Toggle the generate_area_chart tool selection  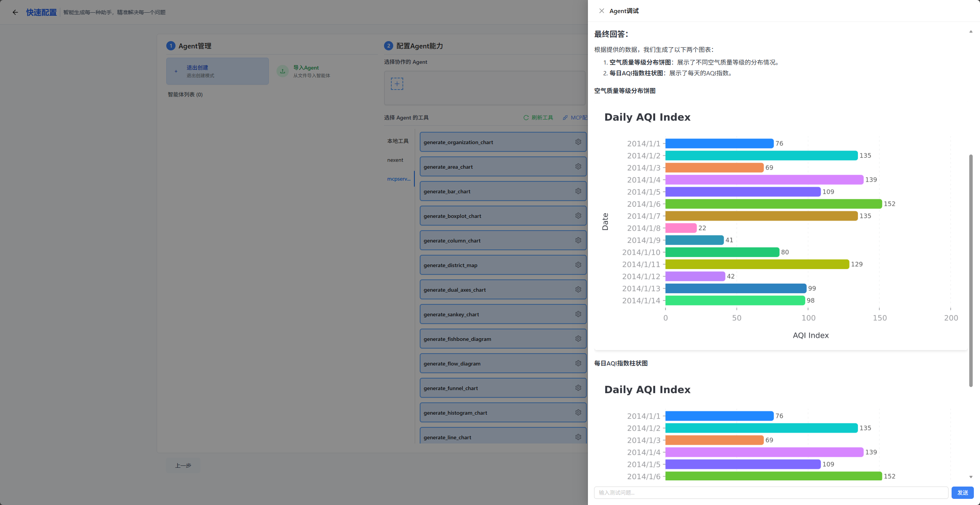(x=495, y=166)
